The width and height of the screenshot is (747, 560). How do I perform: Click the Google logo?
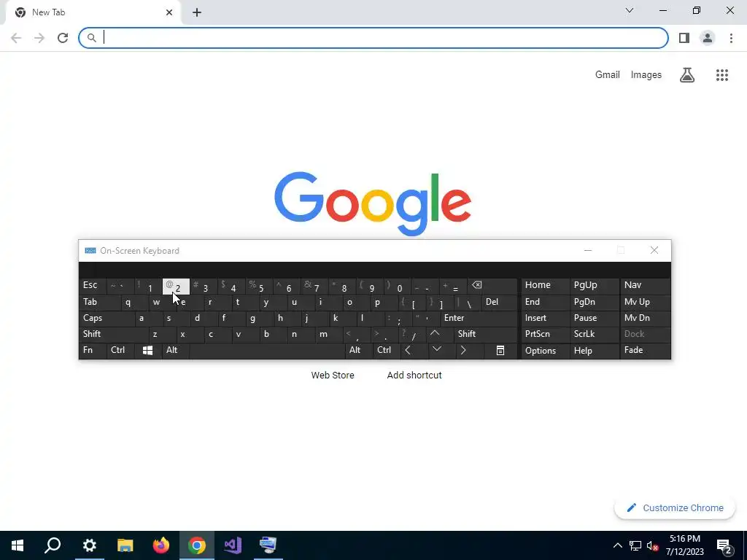(373, 204)
